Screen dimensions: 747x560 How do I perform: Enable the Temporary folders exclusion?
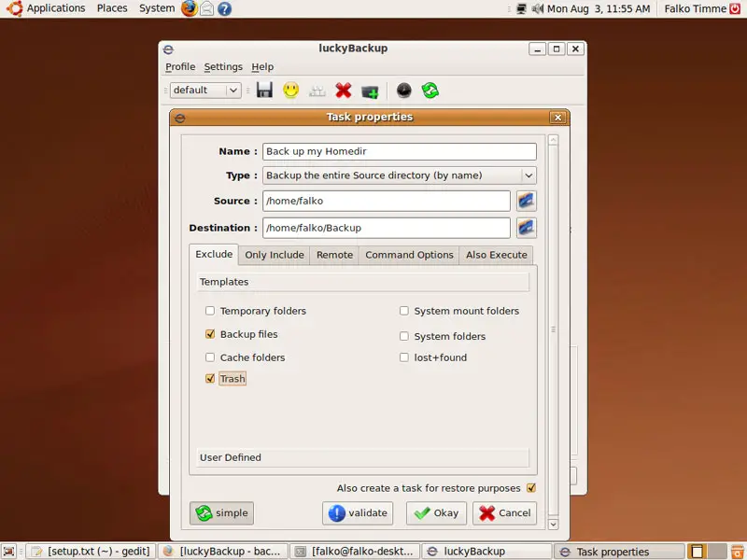210,311
